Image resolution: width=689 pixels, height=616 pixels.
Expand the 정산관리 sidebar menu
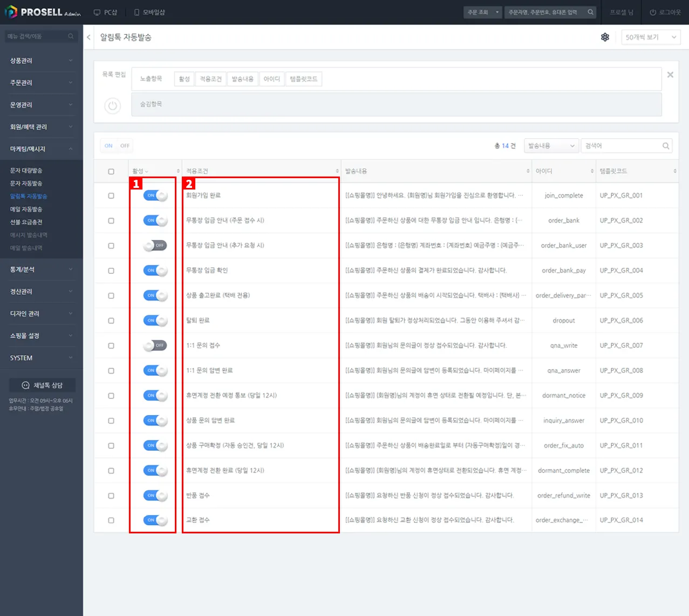point(42,292)
